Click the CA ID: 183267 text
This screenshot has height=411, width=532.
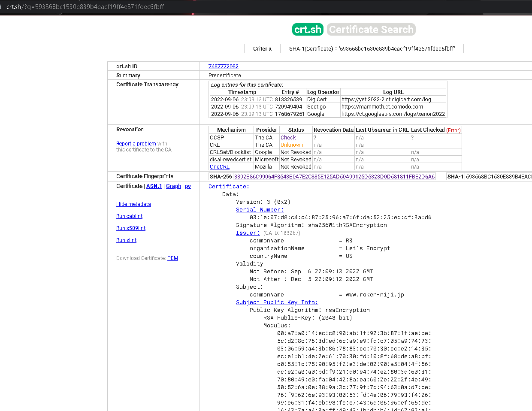pyautogui.click(x=282, y=233)
